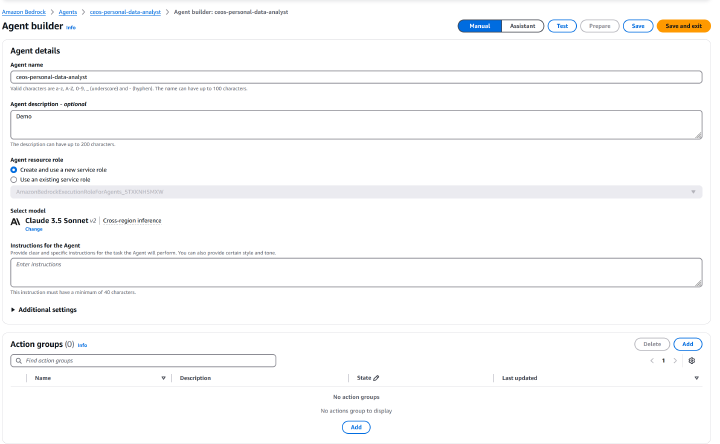720x444 pixels.
Task: Click the Save and exit button
Action: 683,26
